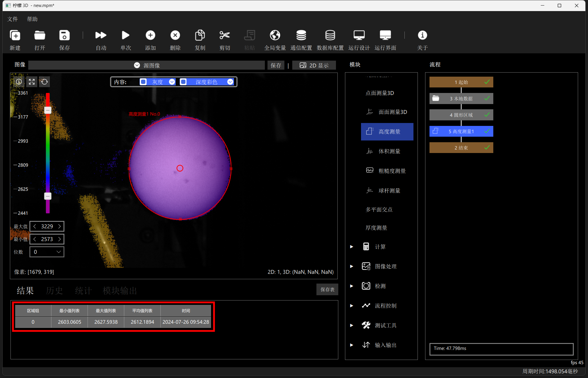Screen dimensions: 588x378
Task: Decrease 最小值 with left arrow
Action: (35, 239)
